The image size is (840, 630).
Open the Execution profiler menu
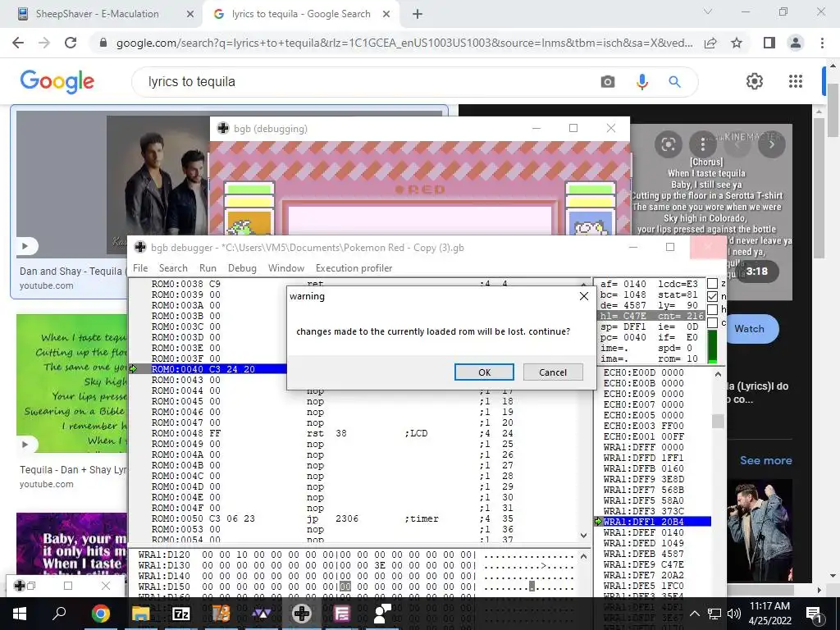point(354,268)
